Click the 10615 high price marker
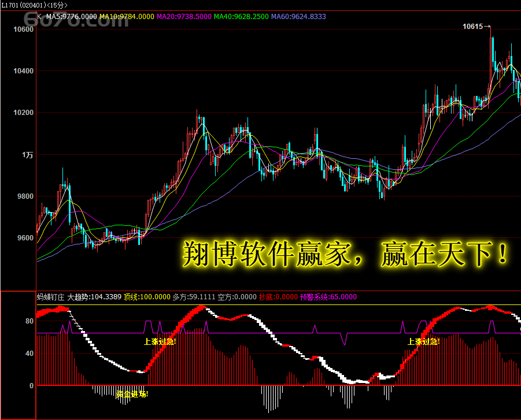 coord(476,27)
